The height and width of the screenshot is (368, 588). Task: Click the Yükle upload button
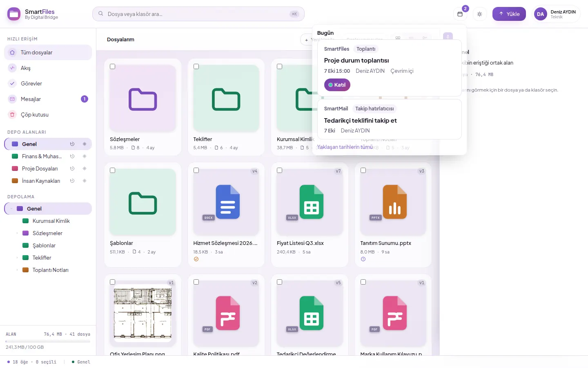(x=509, y=14)
